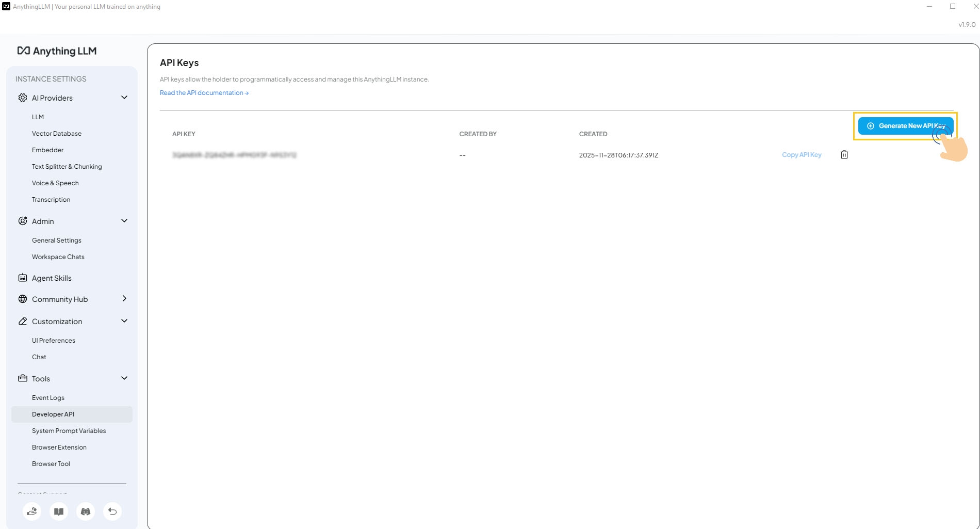The width and height of the screenshot is (980, 529).
Task: Open the Developer API page
Action: tap(53, 414)
